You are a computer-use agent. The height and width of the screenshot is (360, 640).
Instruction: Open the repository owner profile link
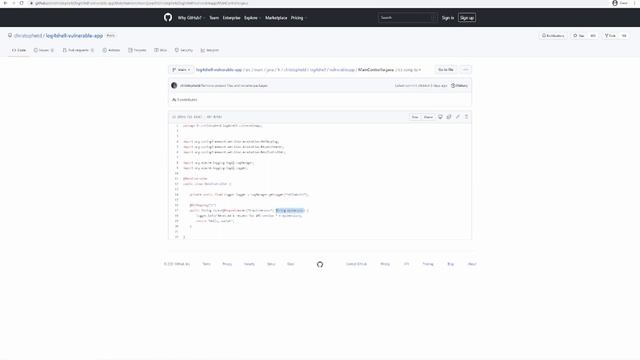pos(28,36)
